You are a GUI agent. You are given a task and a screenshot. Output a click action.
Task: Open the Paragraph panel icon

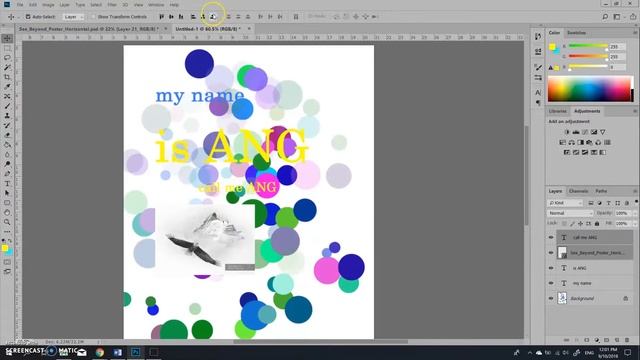point(538,102)
